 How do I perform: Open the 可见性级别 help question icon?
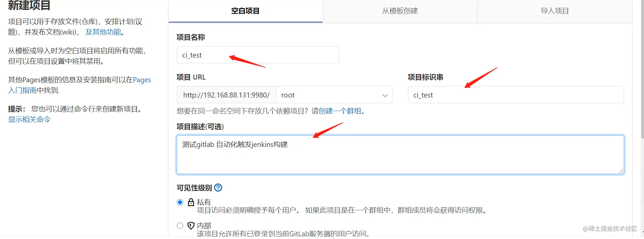pos(218,188)
